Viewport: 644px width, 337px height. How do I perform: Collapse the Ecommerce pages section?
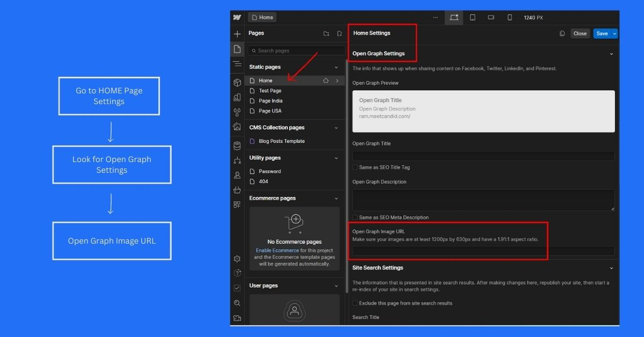336,198
